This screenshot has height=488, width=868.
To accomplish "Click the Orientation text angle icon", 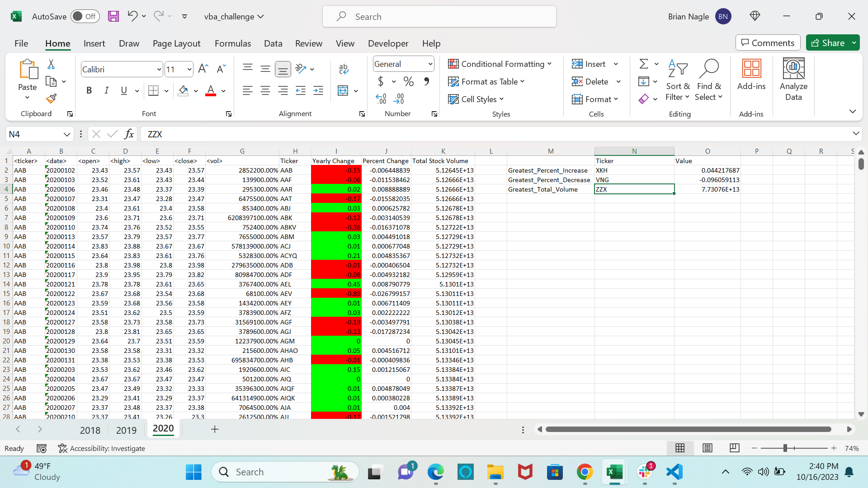I will 301,69.
